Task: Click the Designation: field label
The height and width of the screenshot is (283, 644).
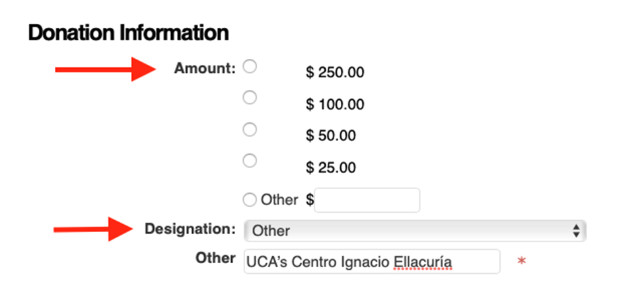Action: pyautogui.click(x=190, y=229)
